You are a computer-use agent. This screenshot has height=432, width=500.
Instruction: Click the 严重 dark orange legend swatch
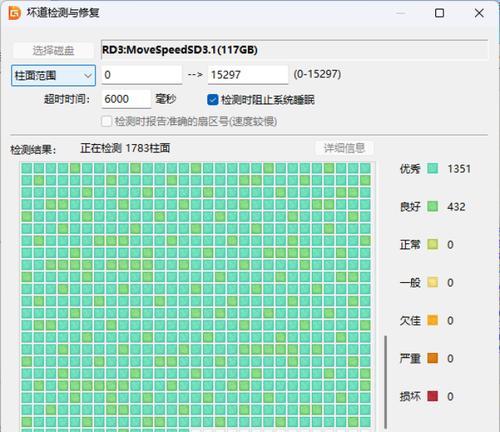pyautogui.click(x=433, y=358)
